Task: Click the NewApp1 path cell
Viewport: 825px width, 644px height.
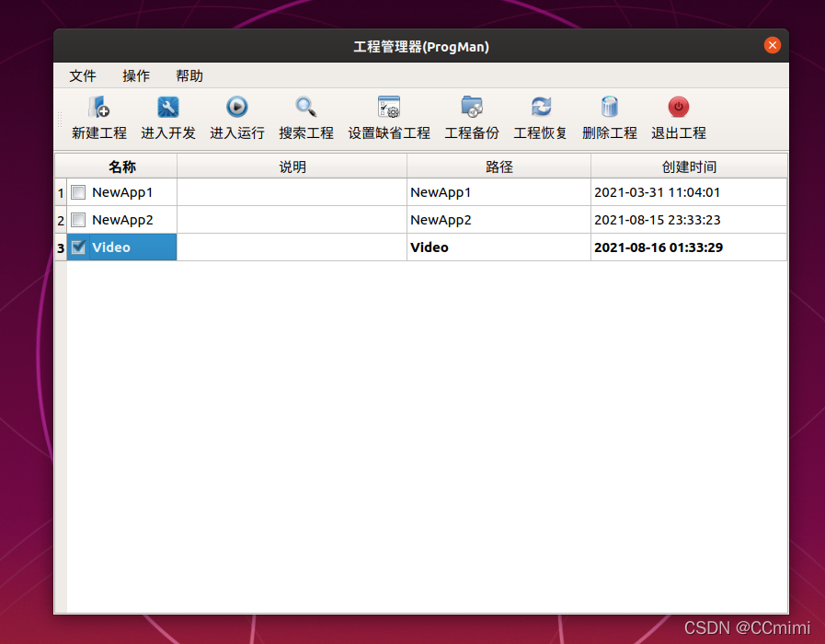Action: click(x=498, y=192)
